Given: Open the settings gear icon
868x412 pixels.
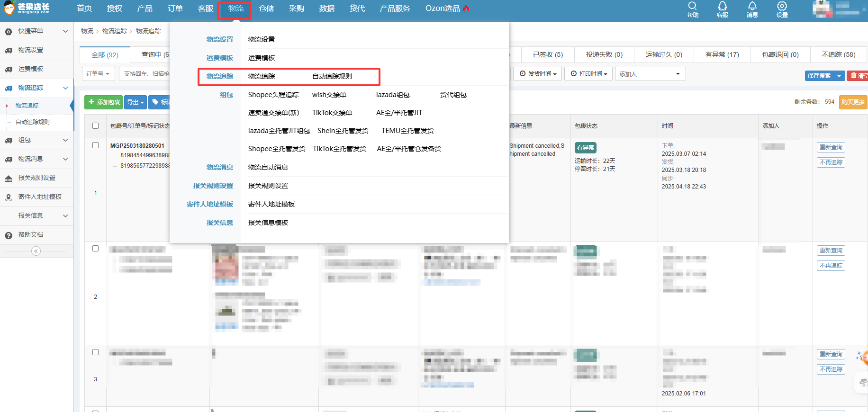Looking at the screenshot, I should (x=782, y=6).
